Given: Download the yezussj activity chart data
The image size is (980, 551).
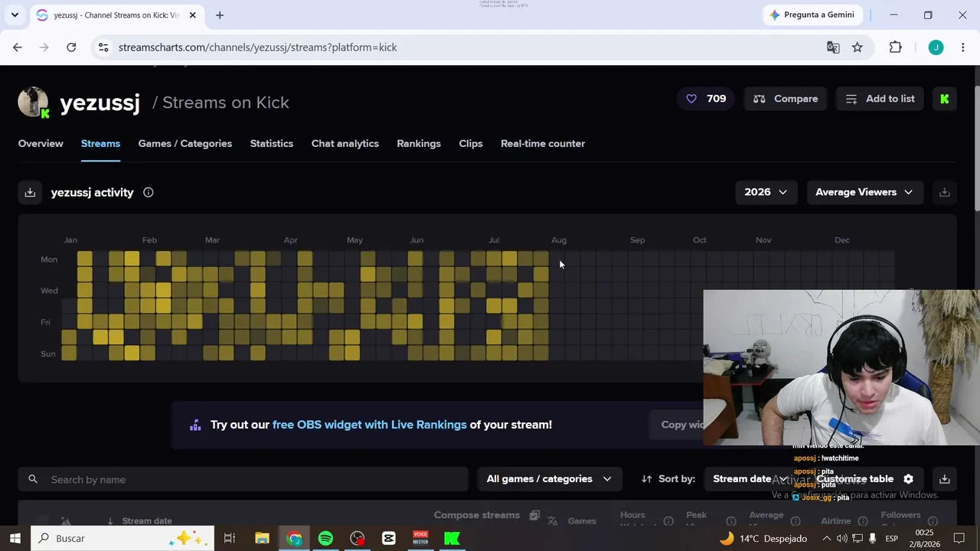Looking at the screenshot, I should [30, 193].
